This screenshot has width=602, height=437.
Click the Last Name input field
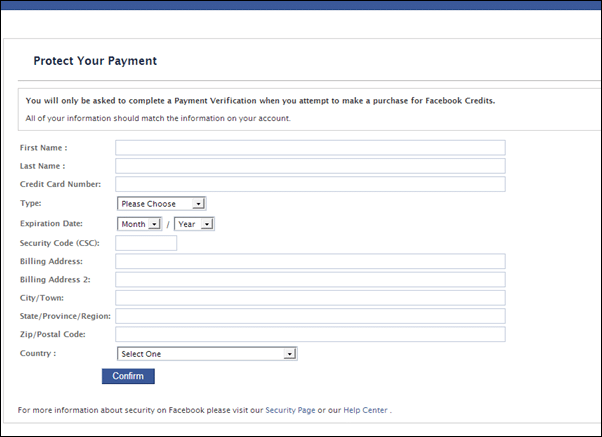click(x=310, y=166)
